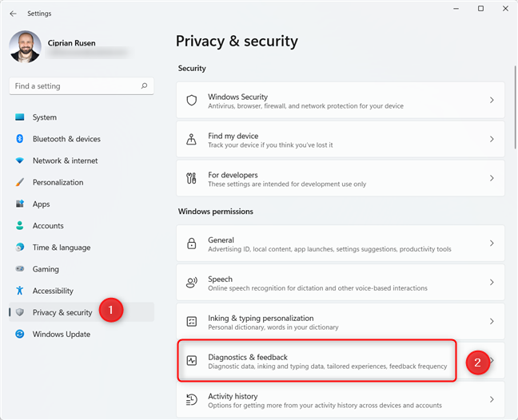Image resolution: width=518 pixels, height=420 pixels.
Task: Click the Inking & typing checklist icon
Action: [x=192, y=321]
